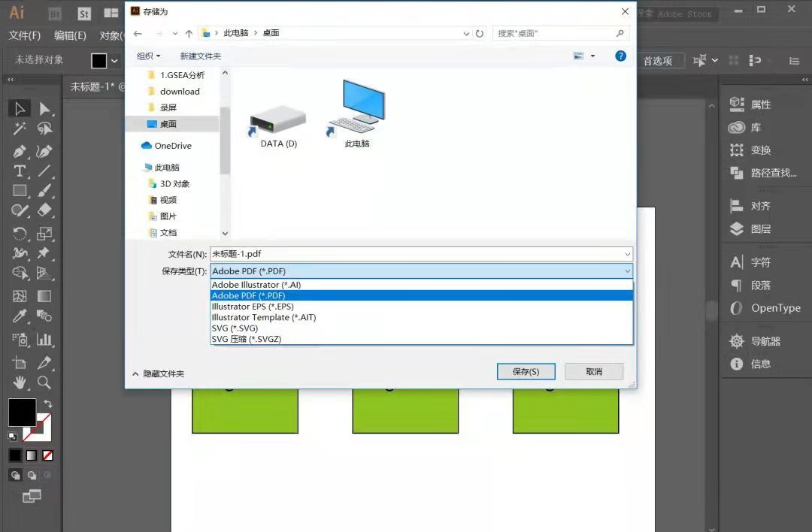The width and height of the screenshot is (812, 532).
Task: Select the Scale tool
Action: 44,234
